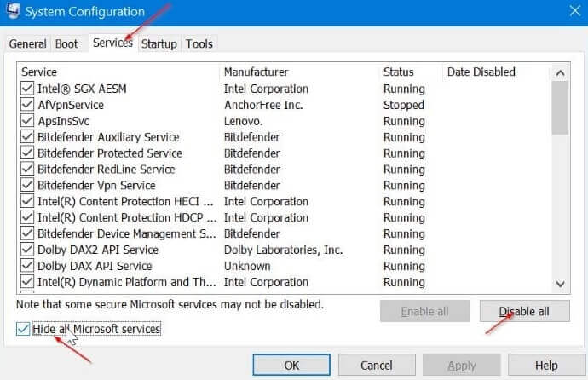Screen dimensions: 588x380
Task: Open Help for System Configuration
Action: click(546, 365)
